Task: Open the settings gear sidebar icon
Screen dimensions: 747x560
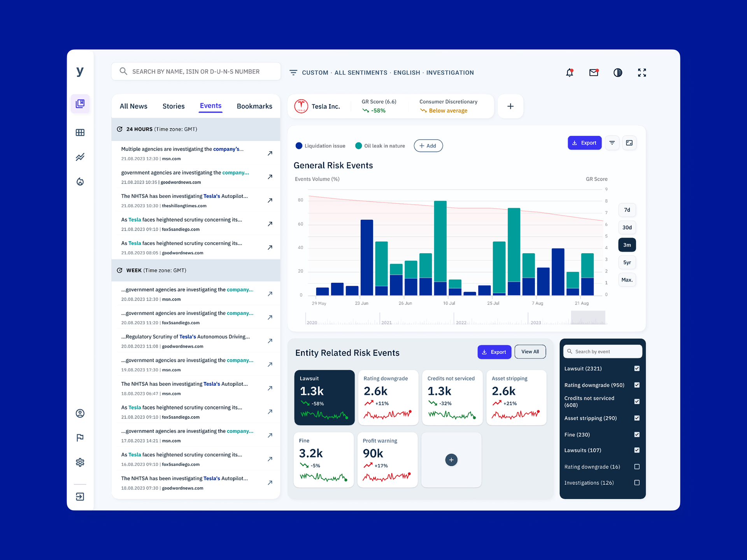Action: [80, 462]
